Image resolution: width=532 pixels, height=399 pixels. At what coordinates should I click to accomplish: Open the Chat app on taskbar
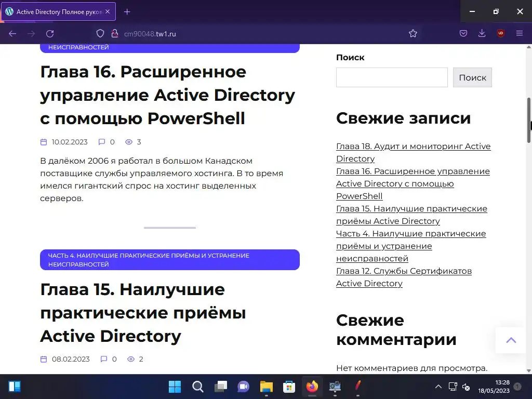243,387
